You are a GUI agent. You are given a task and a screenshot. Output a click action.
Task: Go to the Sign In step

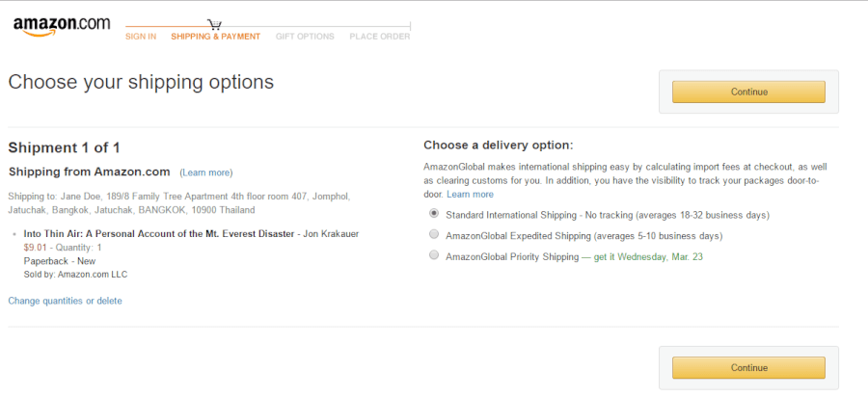tap(141, 37)
